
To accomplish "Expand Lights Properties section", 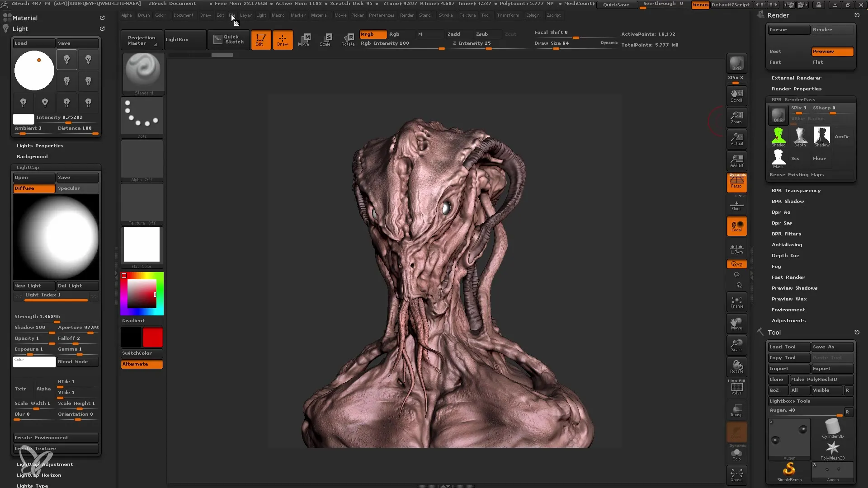I will pos(40,145).
